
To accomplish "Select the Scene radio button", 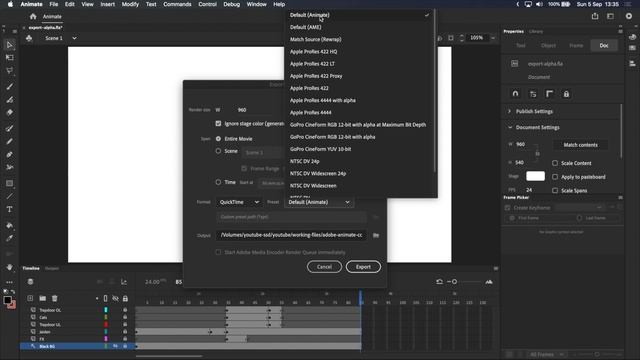I will point(218,151).
